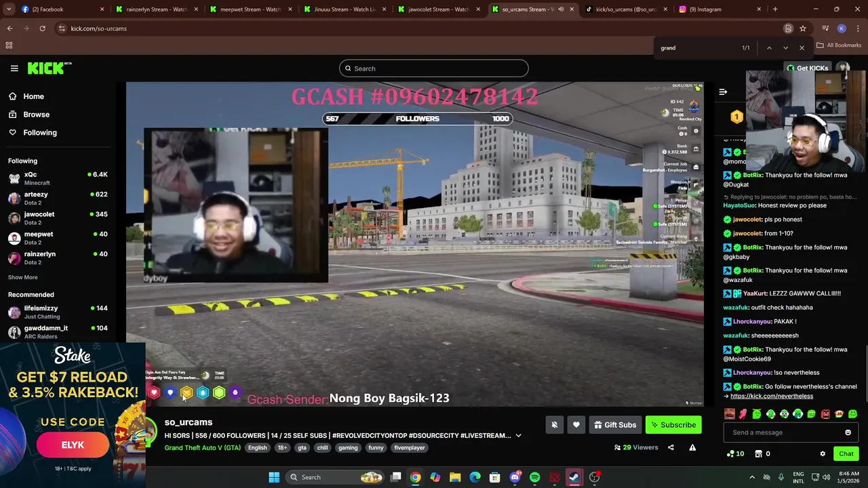Click the Get KICKs button
868x488 pixels.
pyautogui.click(x=807, y=68)
